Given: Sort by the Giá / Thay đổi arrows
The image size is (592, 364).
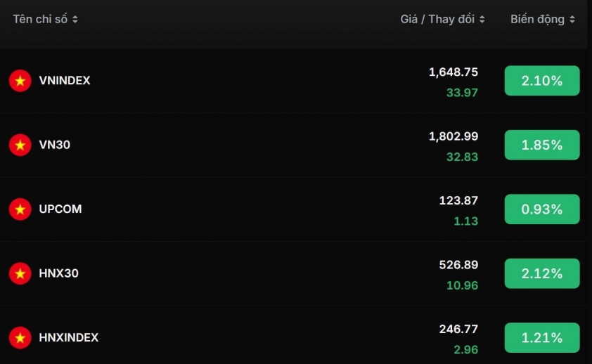Looking at the screenshot, I should click(x=482, y=20).
